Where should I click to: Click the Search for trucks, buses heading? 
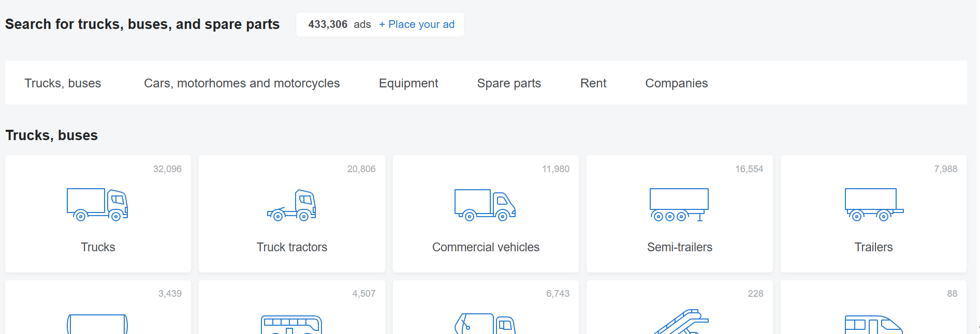coord(142,24)
